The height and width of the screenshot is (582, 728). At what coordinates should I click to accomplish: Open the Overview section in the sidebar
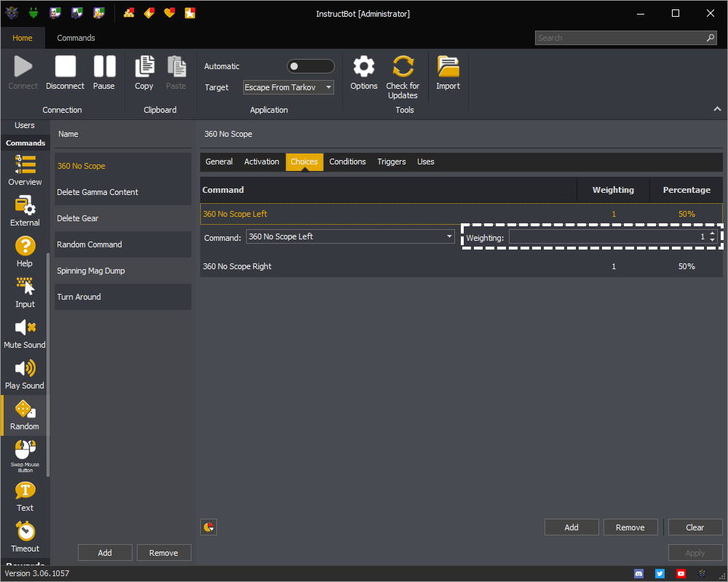[x=25, y=170]
